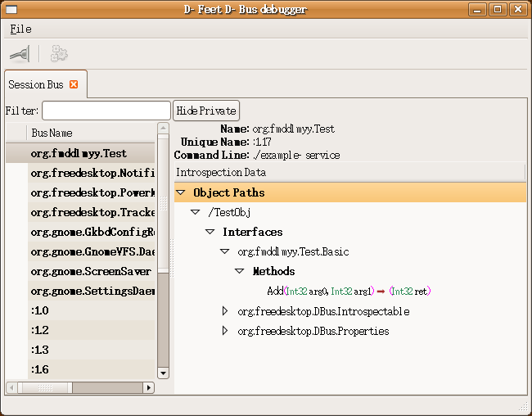Click the horizontal scrollbar thumb of bus list
Screen dimensions: 532x416
click(x=45, y=387)
